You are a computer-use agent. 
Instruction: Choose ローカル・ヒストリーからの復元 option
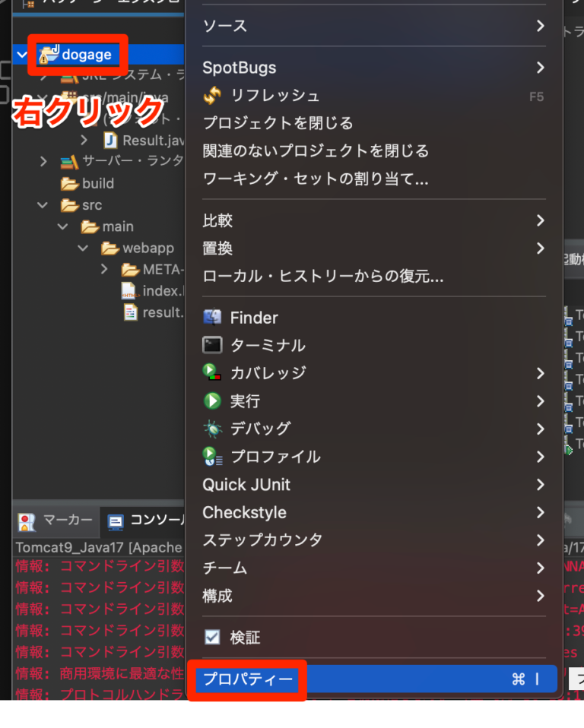pos(323,277)
